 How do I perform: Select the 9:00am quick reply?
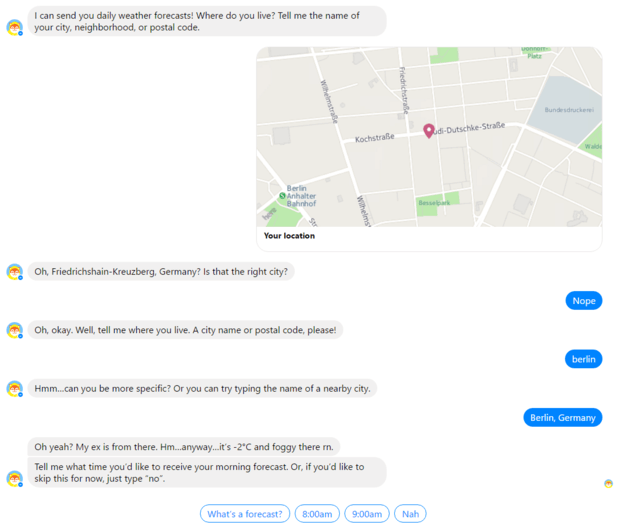pos(367,514)
